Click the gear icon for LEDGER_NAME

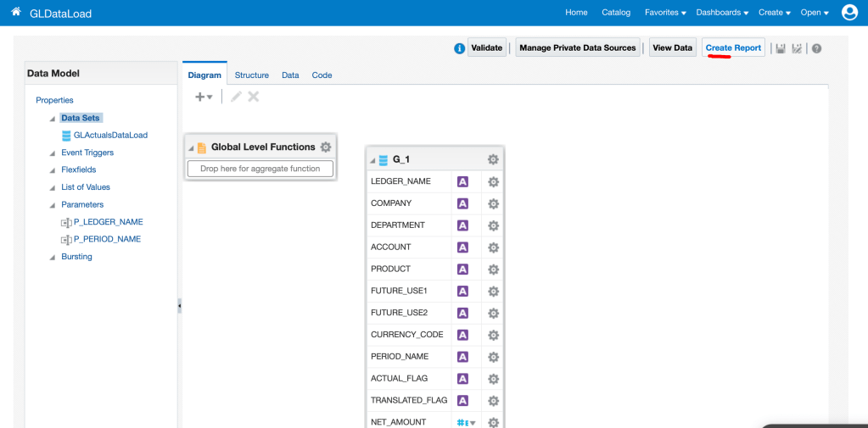click(x=493, y=181)
